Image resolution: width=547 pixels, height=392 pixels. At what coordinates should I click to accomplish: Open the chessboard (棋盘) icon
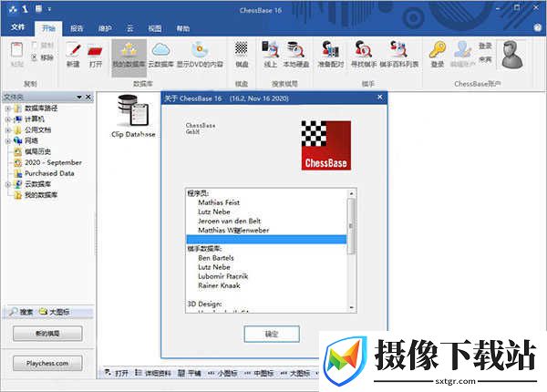click(242, 55)
